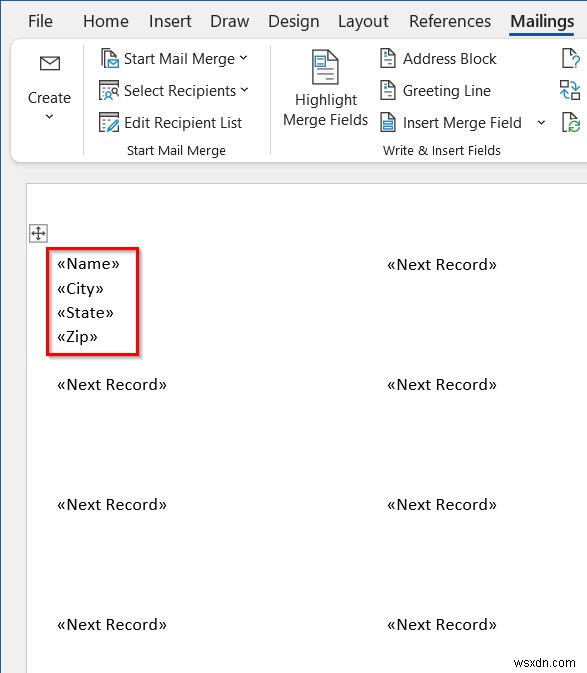Click the Insert Merge Field label

coord(462,123)
